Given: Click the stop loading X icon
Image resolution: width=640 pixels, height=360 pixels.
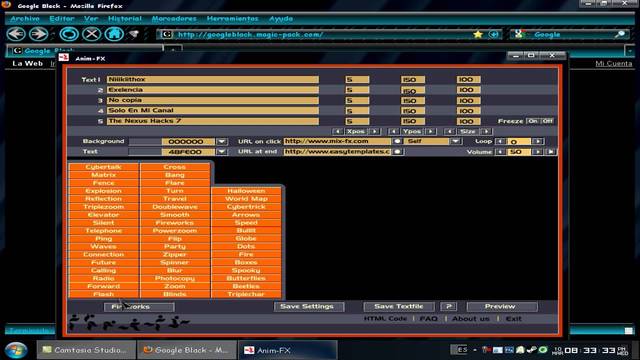Looking at the screenshot, I should [x=91, y=34].
